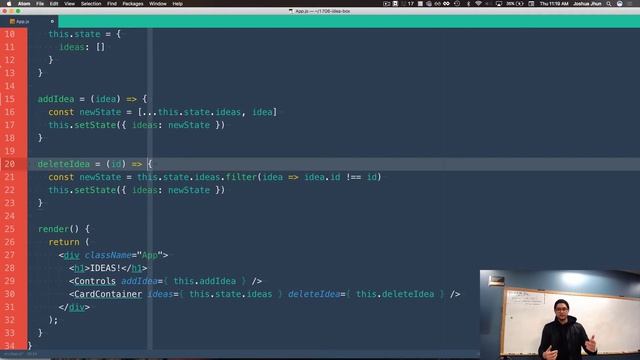Click line number 25 in the gutter
This screenshot has height=360, width=640.
point(10,229)
